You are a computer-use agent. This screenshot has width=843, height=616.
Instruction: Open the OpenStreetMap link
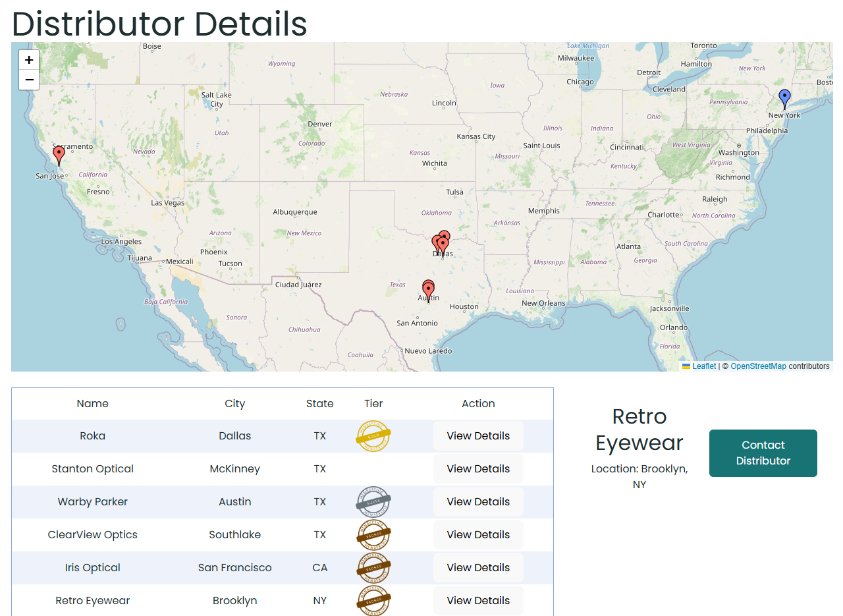point(758,366)
